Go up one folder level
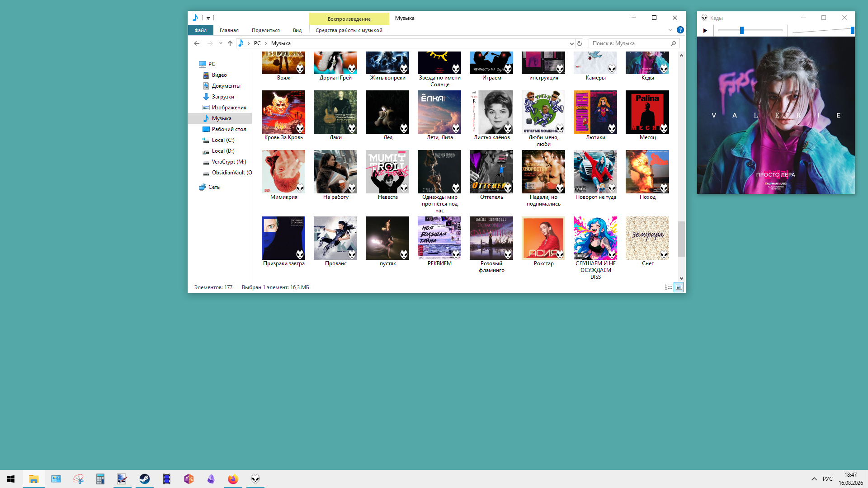Viewport: 868px width, 488px height. coord(230,43)
